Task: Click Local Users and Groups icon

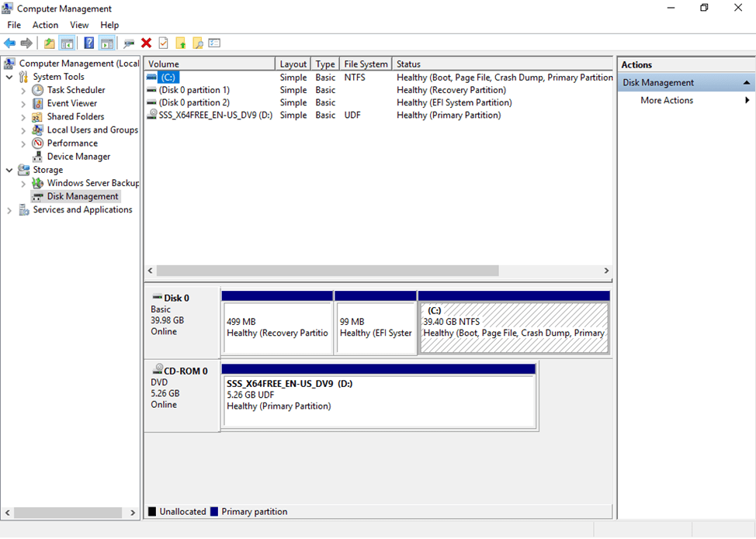Action: pos(37,130)
